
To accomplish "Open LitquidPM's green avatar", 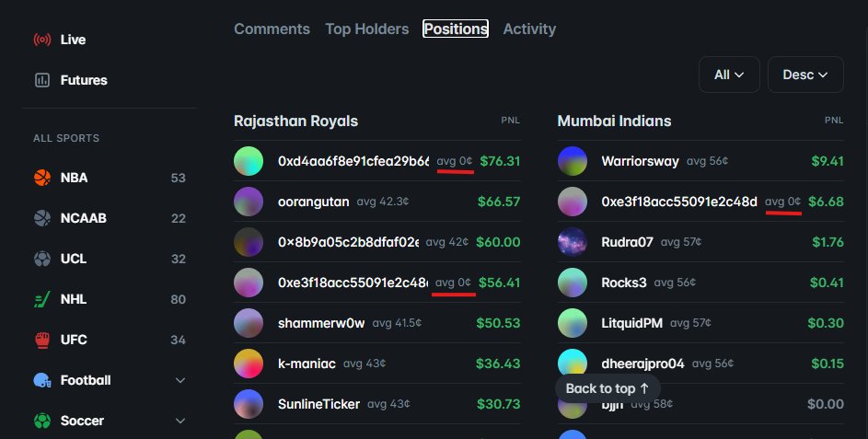I will click(x=573, y=323).
